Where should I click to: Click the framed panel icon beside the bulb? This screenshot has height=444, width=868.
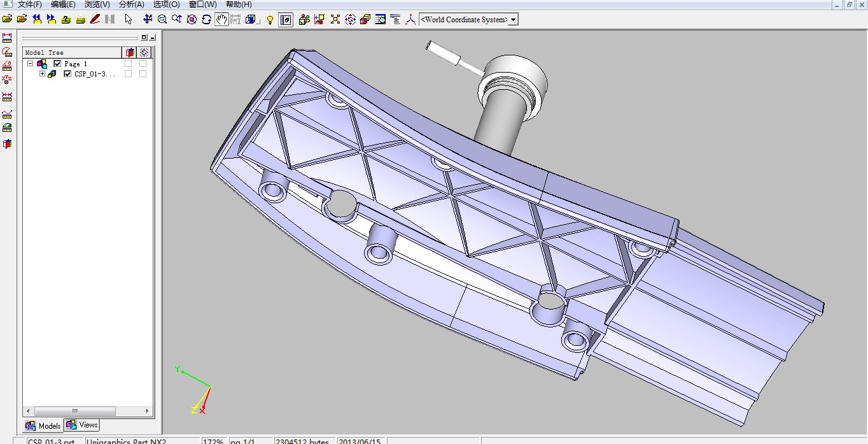pyautogui.click(x=286, y=19)
